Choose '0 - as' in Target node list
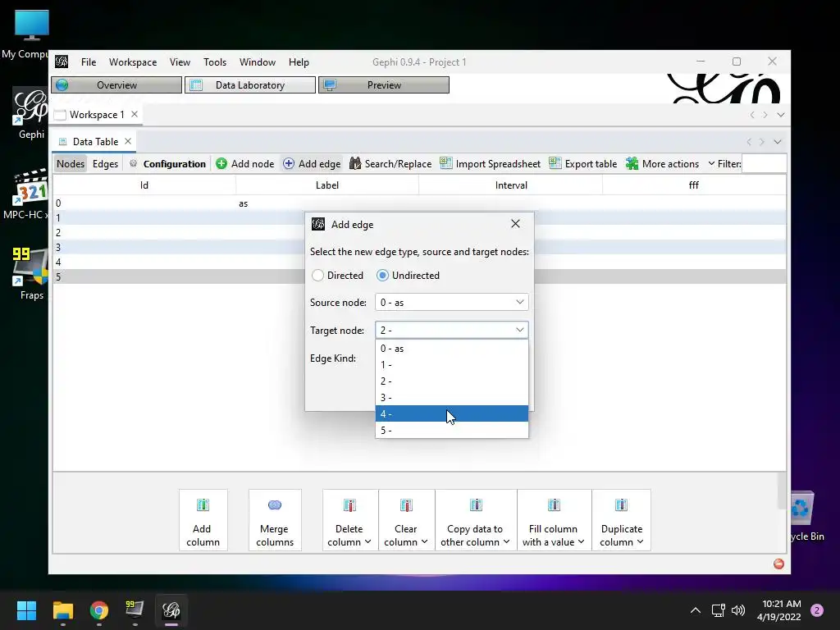 (x=452, y=348)
